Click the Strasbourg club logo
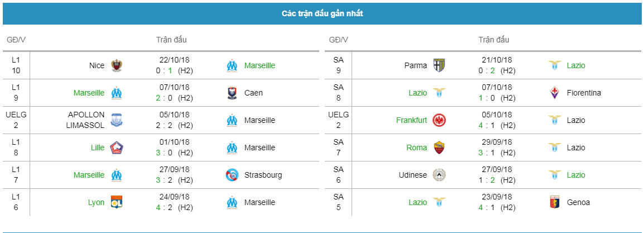The width and height of the screenshot is (644, 233). 232,175
